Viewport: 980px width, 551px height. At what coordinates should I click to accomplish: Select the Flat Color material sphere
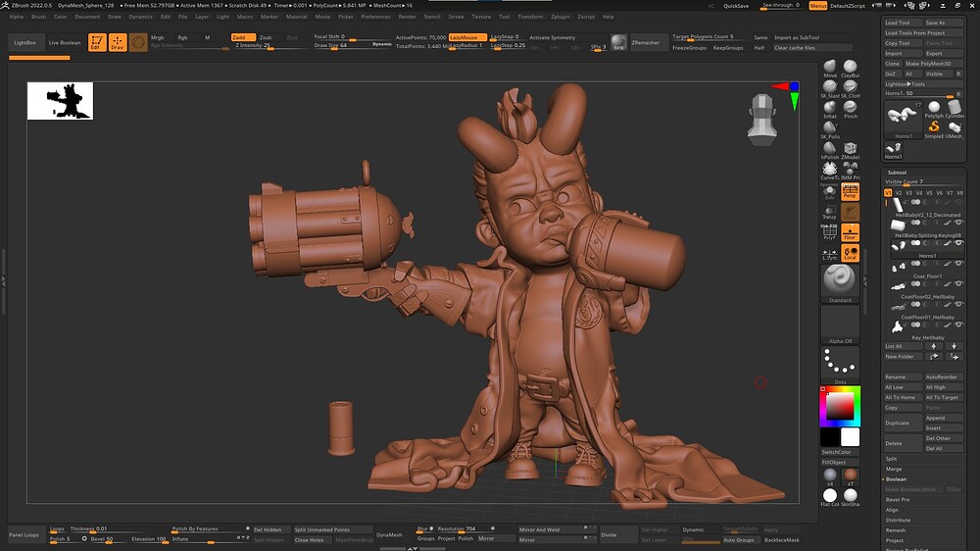click(830, 497)
